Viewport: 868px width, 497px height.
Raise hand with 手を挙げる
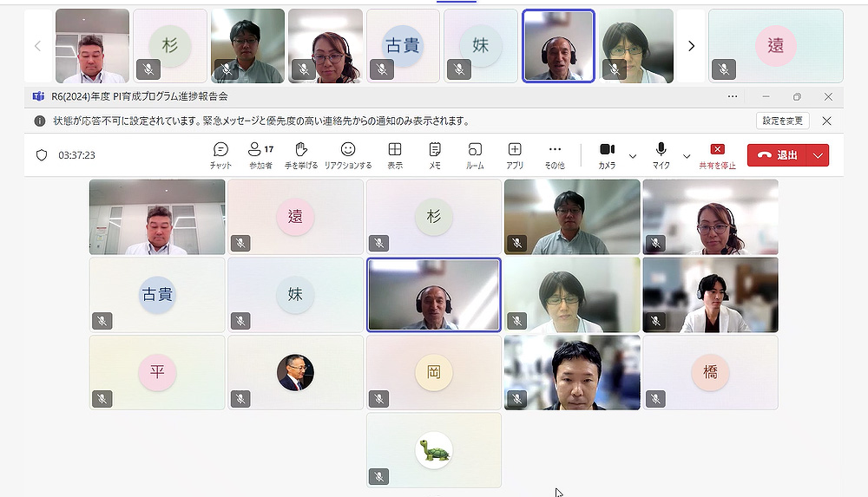[301, 154]
